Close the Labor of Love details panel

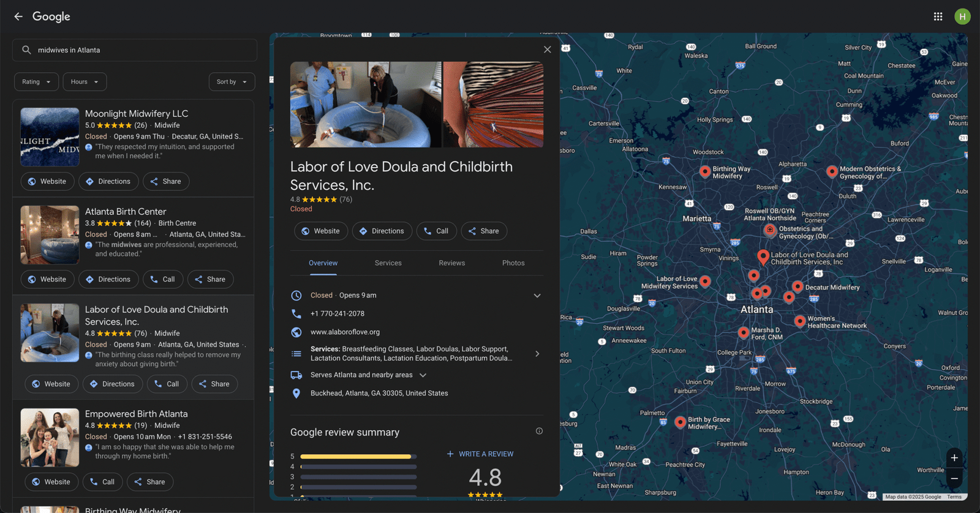pos(548,50)
